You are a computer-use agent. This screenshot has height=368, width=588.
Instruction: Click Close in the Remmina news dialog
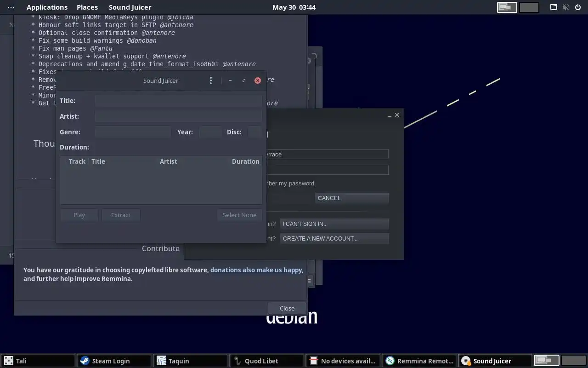[287, 308]
